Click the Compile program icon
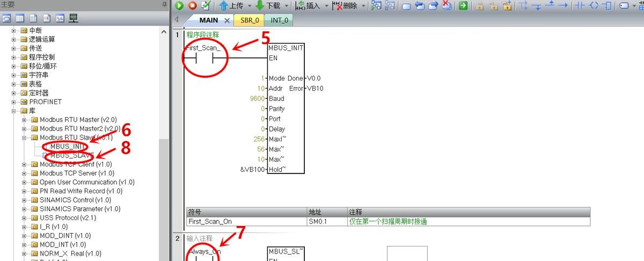 [206, 6]
